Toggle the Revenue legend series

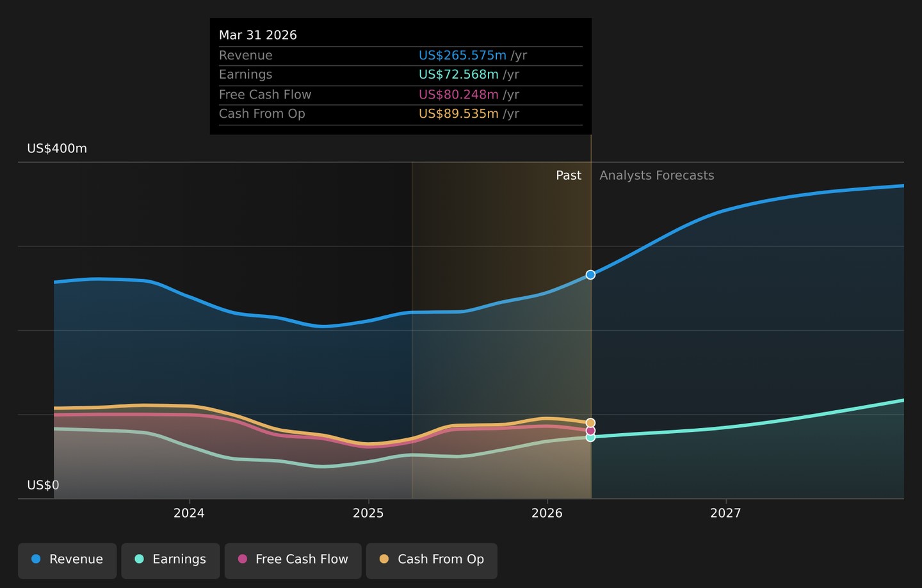[67, 560]
